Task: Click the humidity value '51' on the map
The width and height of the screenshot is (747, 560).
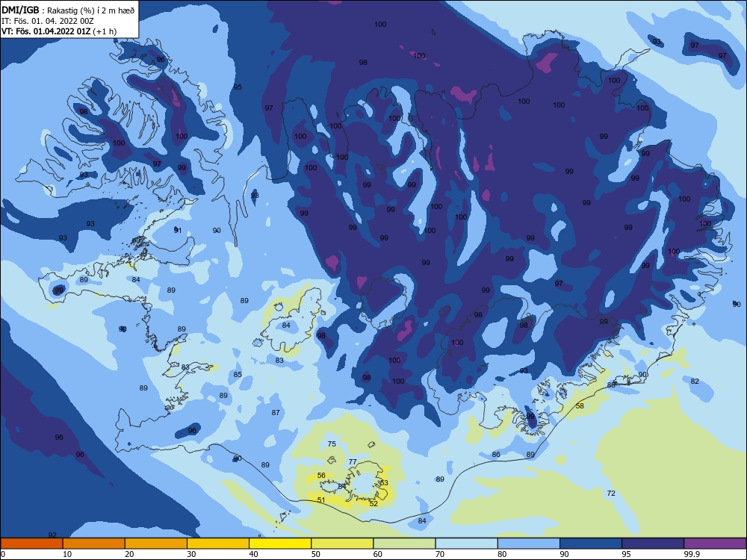Action: point(321,500)
